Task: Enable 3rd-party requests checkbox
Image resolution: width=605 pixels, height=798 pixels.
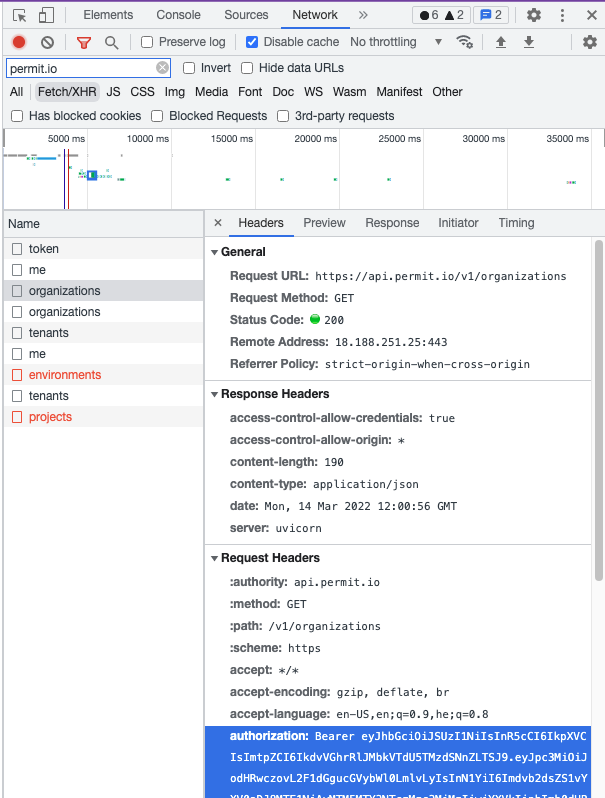Action: [283, 116]
